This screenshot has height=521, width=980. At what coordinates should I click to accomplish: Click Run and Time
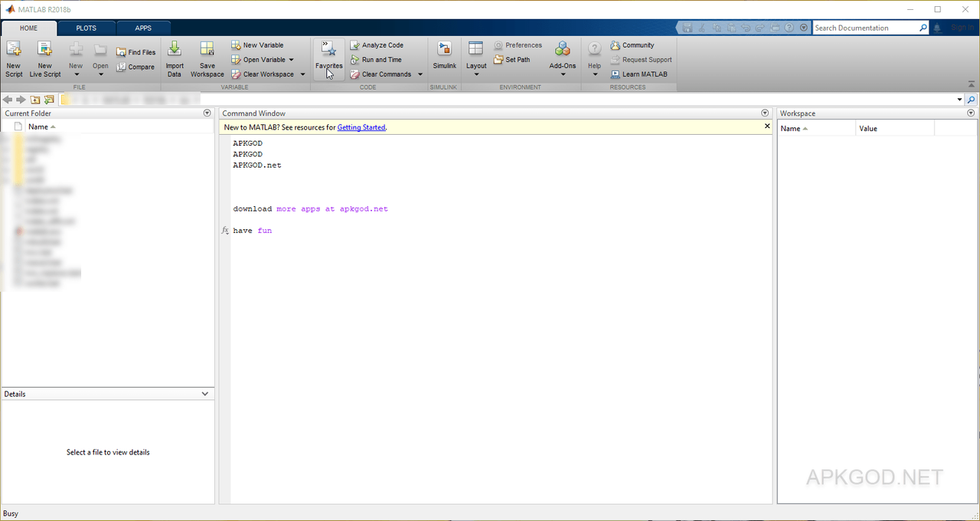point(376,60)
